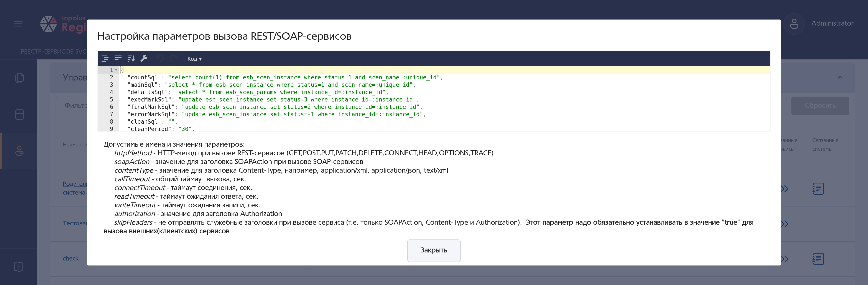
Task: Click the soapAction parameter description
Action: click(x=238, y=162)
